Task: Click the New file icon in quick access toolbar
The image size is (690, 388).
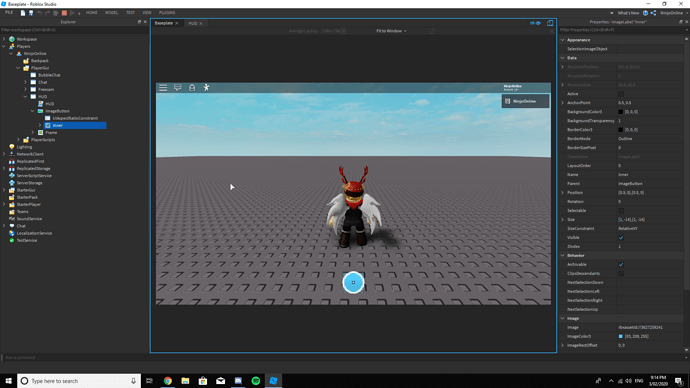Action: click(x=23, y=13)
